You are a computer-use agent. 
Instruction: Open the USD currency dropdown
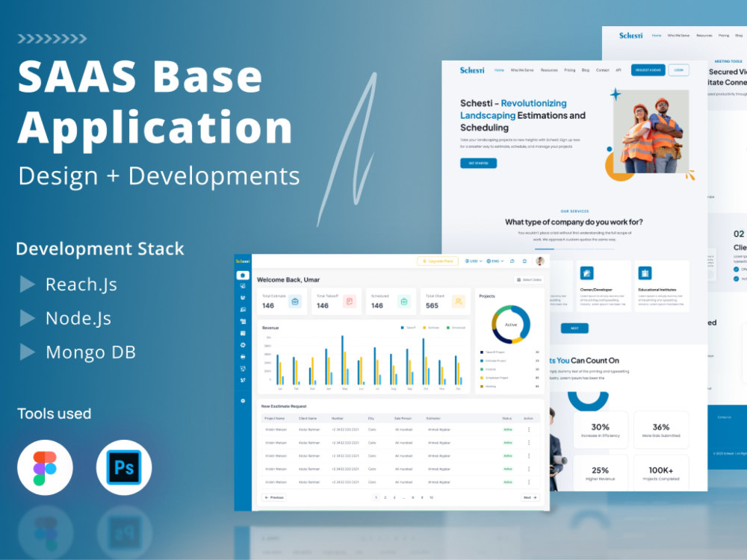[474, 261]
